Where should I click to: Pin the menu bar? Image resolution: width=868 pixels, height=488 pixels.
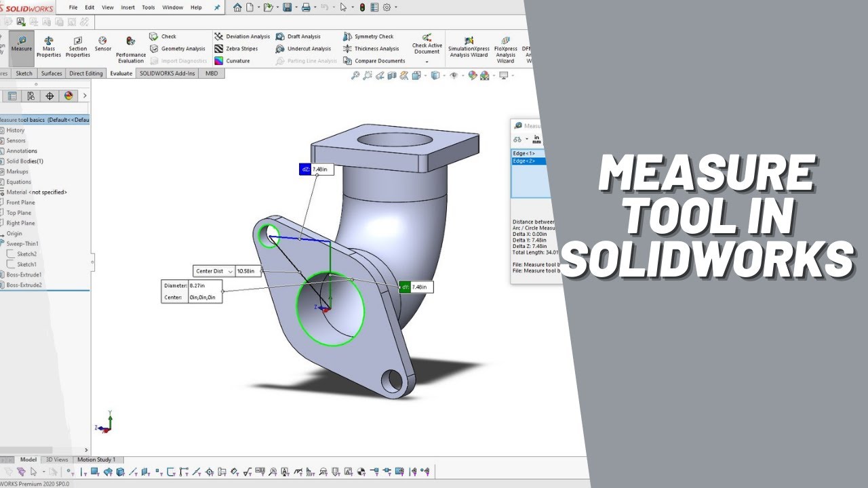coord(216,7)
